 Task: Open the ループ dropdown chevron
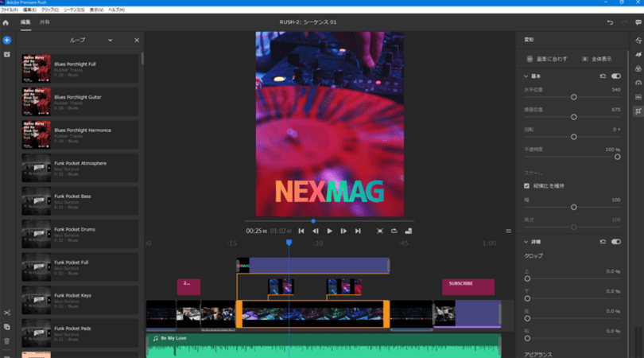click(x=111, y=40)
